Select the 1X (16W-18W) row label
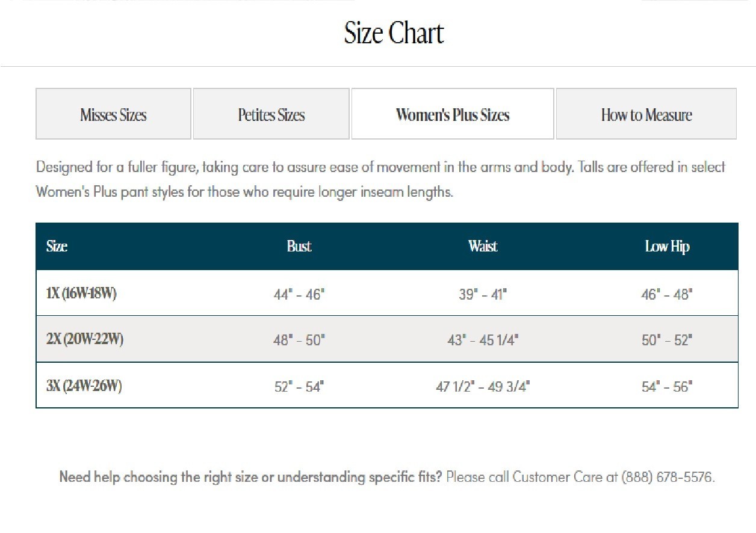The image size is (756, 533). 81,294
